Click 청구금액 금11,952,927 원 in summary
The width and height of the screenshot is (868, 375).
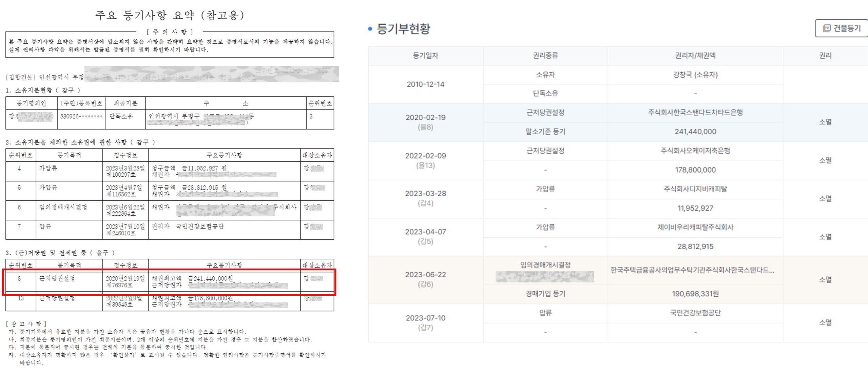pyautogui.click(x=189, y=168)
